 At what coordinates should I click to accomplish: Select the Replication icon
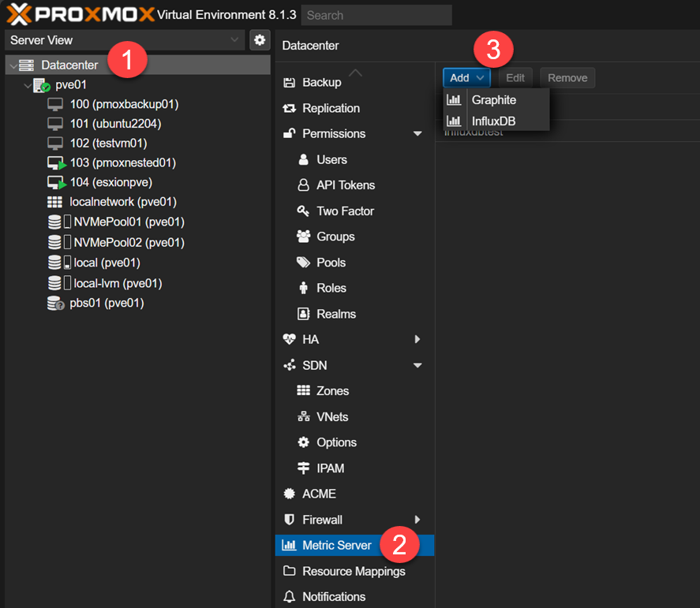[x=290, y=108]
